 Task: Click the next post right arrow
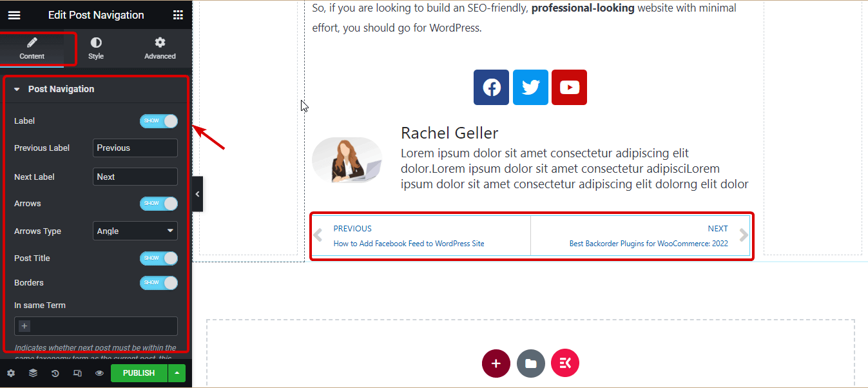pyautogui.click(x=744, y=235)
